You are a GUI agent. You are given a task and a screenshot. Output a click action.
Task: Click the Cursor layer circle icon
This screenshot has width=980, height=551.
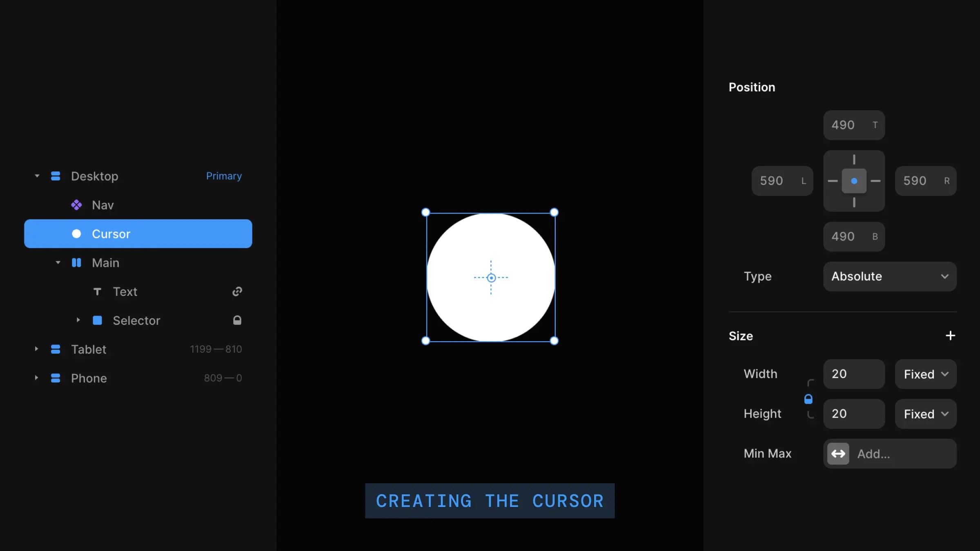point(76,233)
